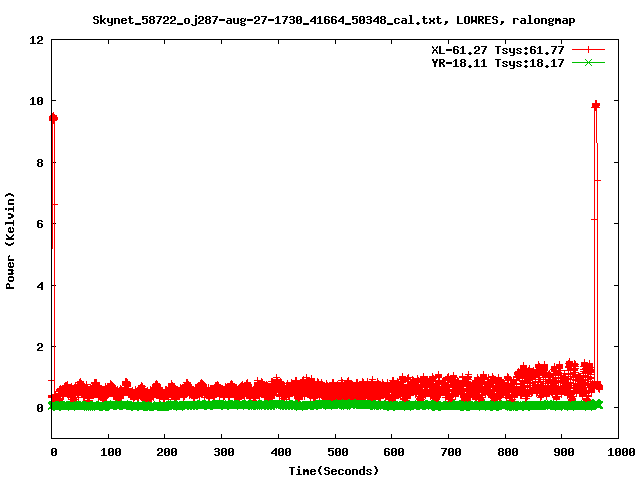This screenshot has width=640, height=480.
Task: Click the x-axis tick label 900
Action: click(x=564, y=452)
